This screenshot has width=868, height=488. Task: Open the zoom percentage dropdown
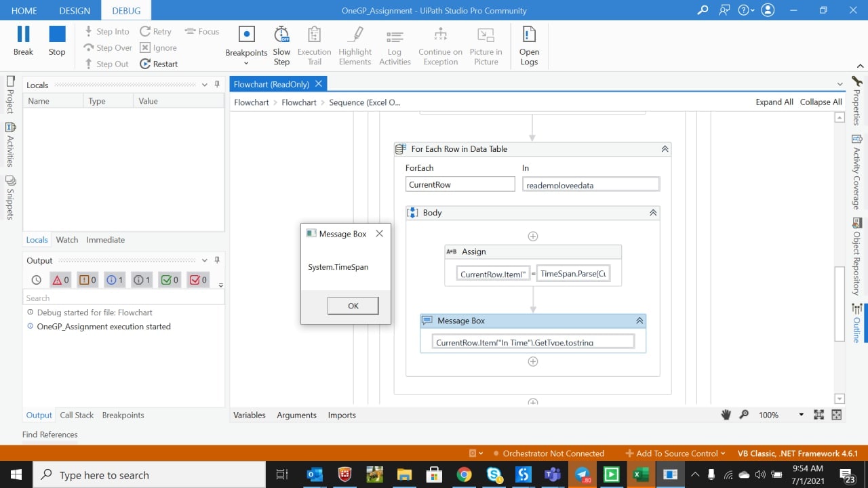[x=801, y=415]
